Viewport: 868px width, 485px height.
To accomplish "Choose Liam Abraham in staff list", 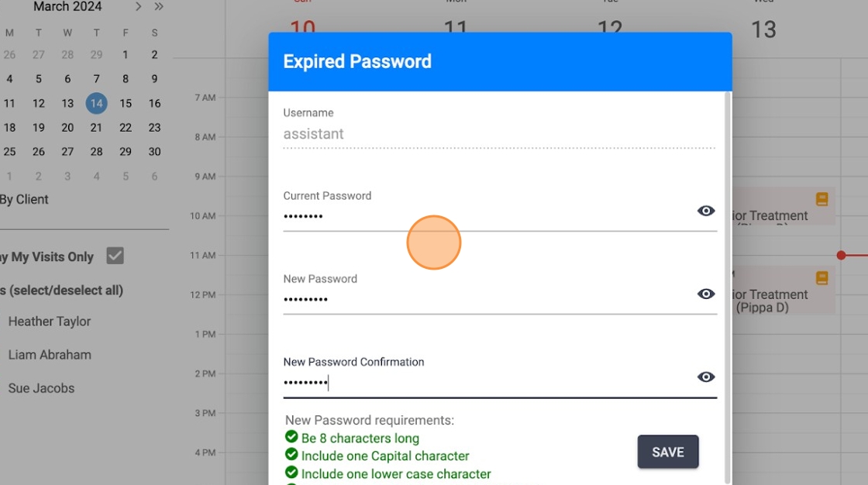I will tap(50, 355).
